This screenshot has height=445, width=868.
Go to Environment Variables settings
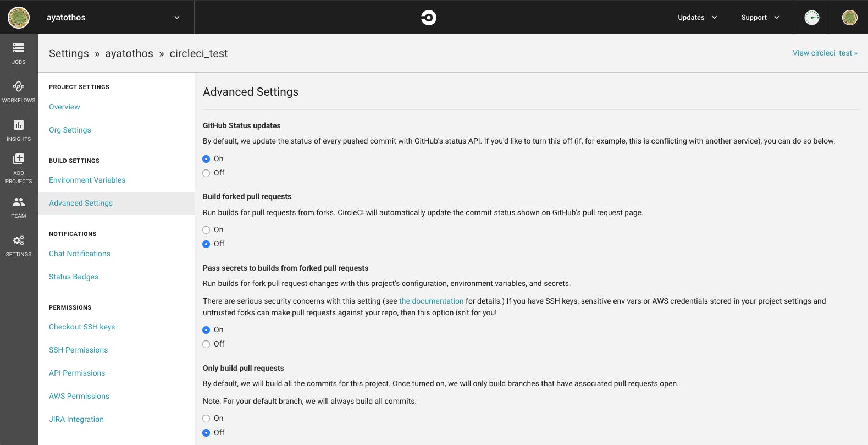87,180
